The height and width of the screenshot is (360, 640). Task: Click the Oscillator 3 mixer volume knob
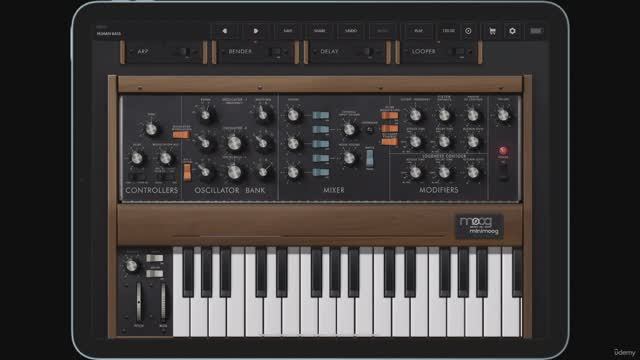pyautogui.click(x=293, y=172)
